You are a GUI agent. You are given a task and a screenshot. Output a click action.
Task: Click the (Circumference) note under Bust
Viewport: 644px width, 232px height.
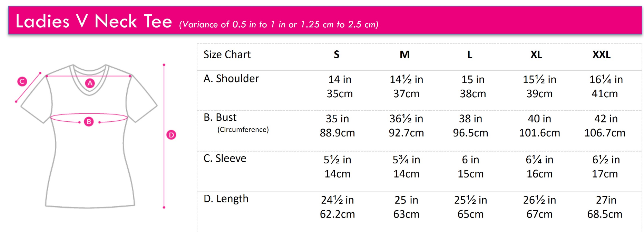pyautogui.click(x=243, y=130)
